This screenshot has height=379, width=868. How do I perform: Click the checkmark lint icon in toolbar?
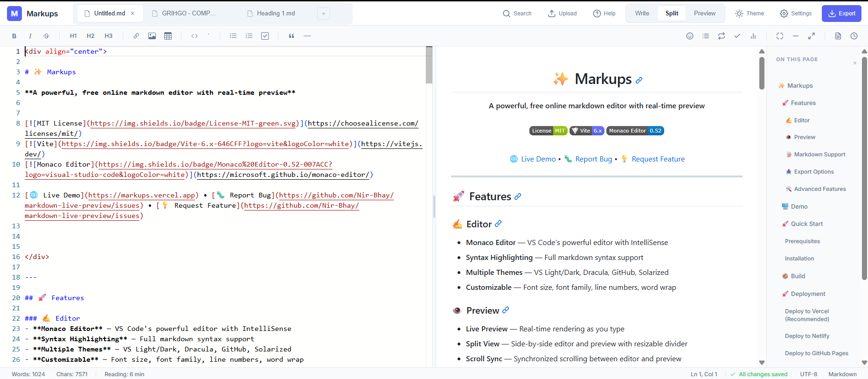click(737, 36)
